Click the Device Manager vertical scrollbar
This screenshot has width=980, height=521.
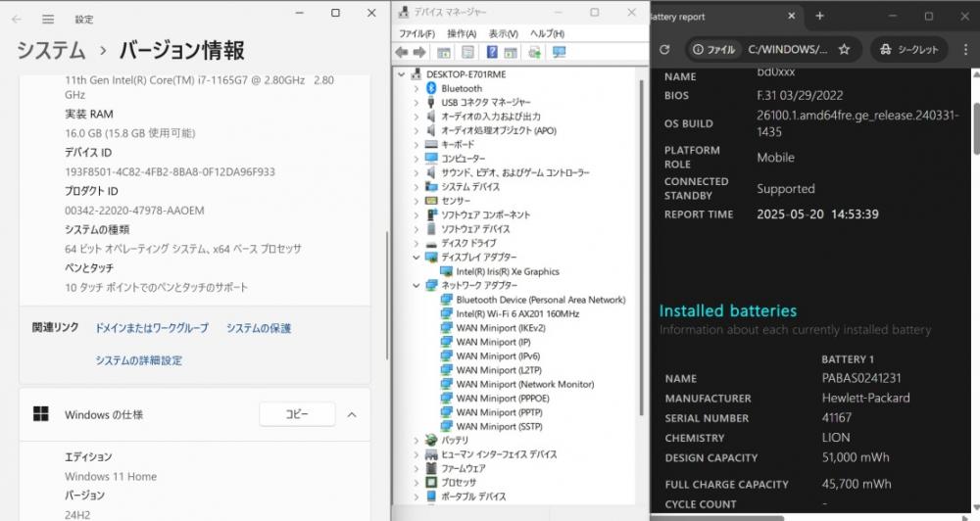point(641,247)
